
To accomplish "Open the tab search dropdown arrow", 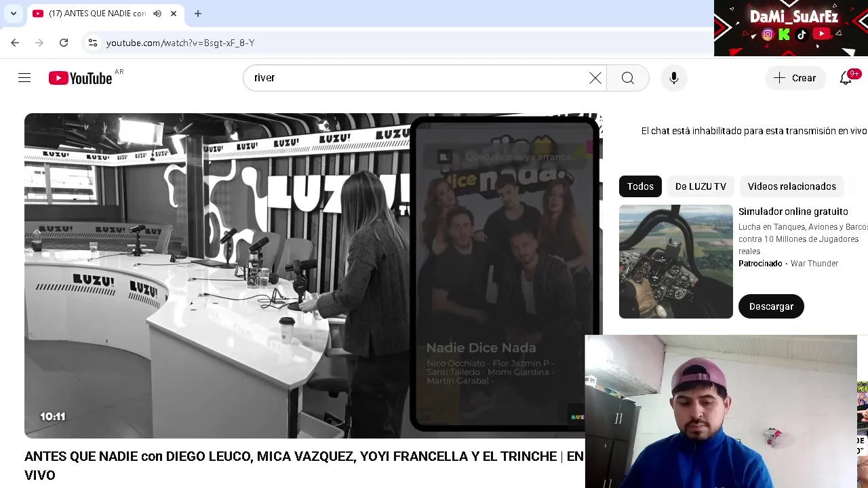I will click(x=14, y=14).
